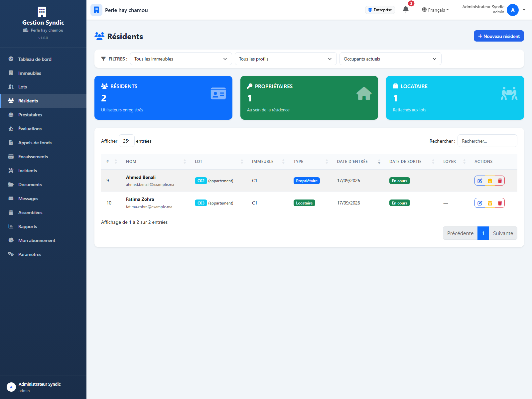
Task: Click the trash icon for Ahmed Benali
Action: [500, 181]
